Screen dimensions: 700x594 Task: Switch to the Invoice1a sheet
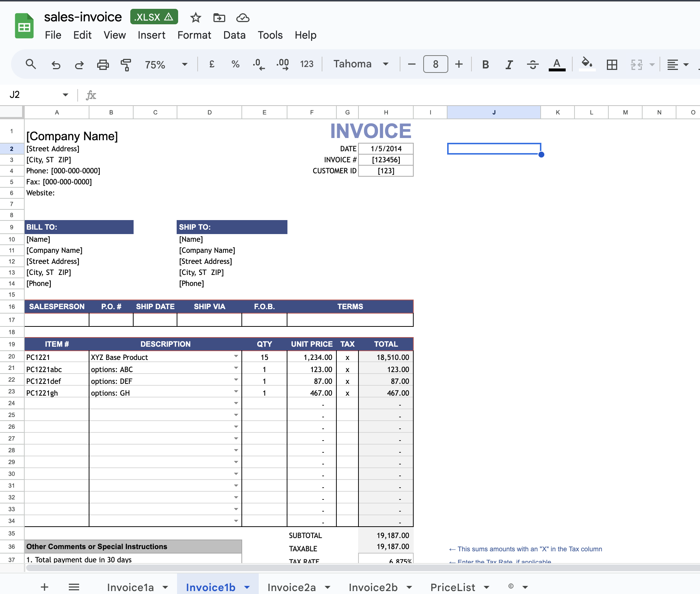tap(130, 587)
